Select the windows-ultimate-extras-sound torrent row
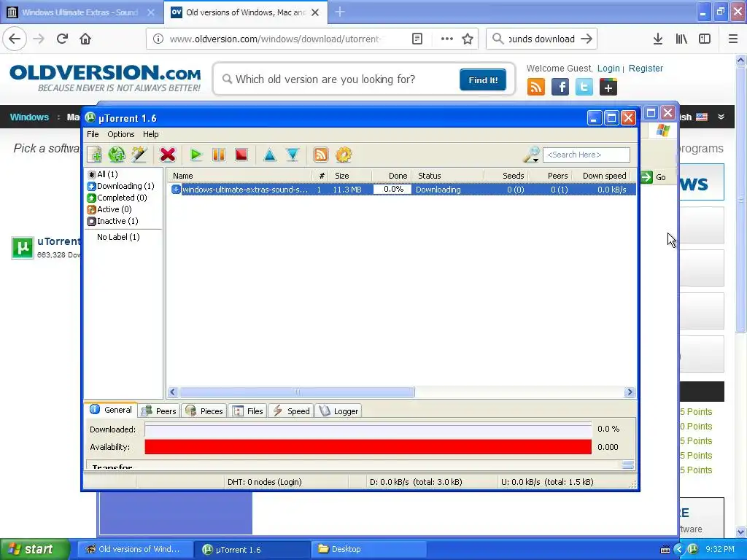Viewport: 747px width, 560px height. pyautogui.click(x=401, y=190)
